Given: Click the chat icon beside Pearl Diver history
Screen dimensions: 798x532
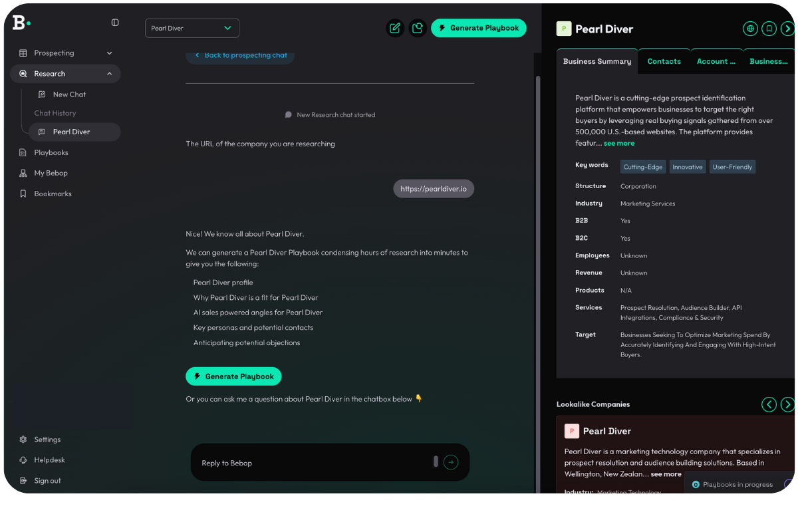Looking at the screenshot, I should [42, 132].
